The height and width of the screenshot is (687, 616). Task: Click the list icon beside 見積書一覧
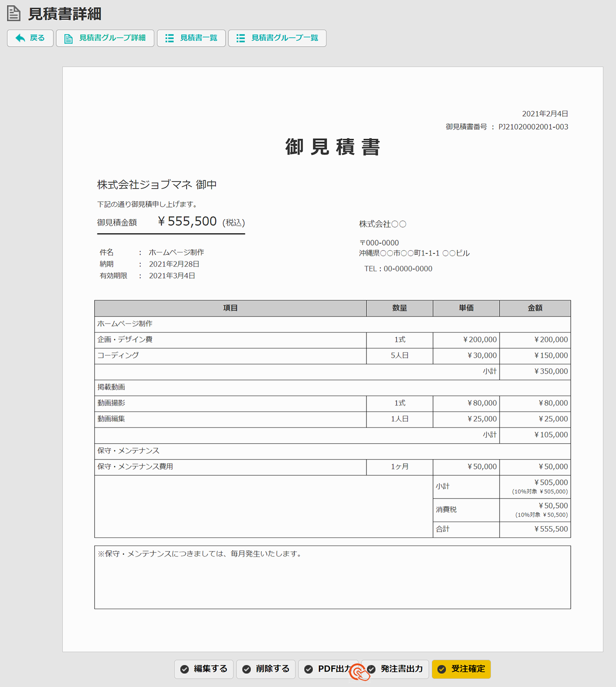click(169, 38)
